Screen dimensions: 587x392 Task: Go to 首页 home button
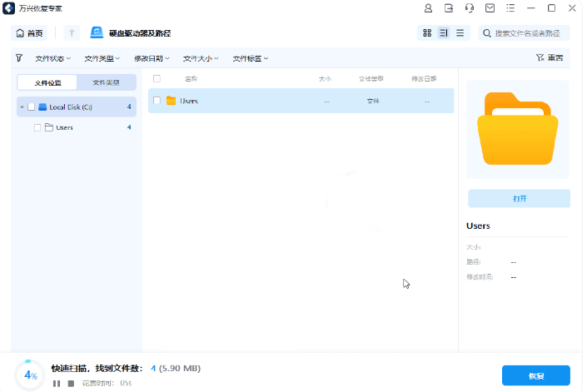pos(29,33)
